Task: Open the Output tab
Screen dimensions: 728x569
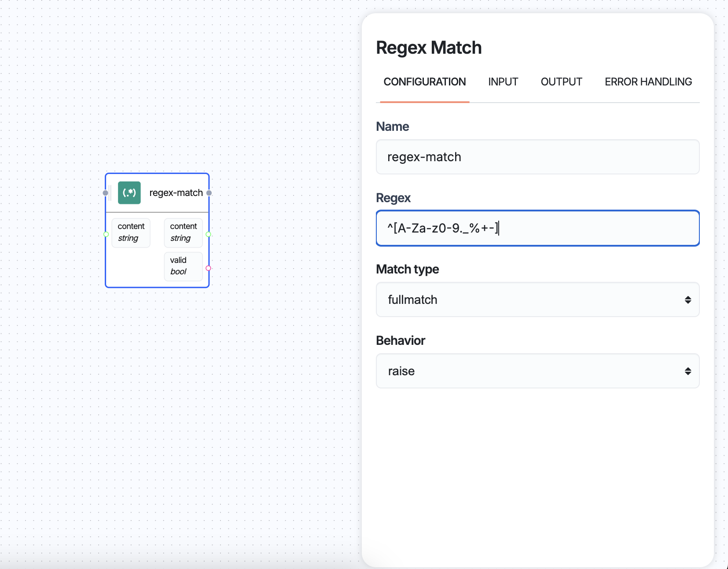Action: pyautogui.click(x=561, y=82)
